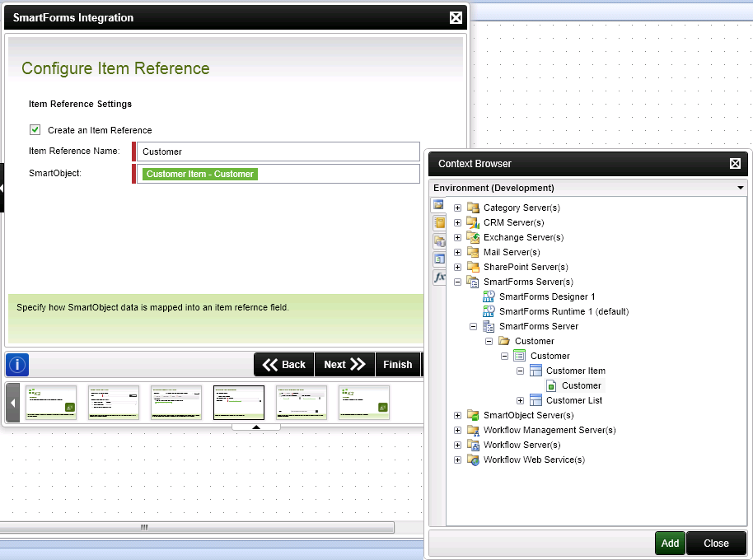The height and width of the screenshot is (560, 753).
Task: Click the SmartForms Designer 1 URL icon
Action: (489, 296)
